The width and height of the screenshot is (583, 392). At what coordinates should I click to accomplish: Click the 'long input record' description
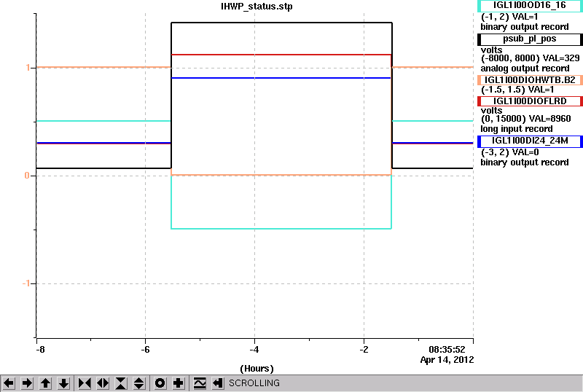pyautogui.click(x=517, y=129)
